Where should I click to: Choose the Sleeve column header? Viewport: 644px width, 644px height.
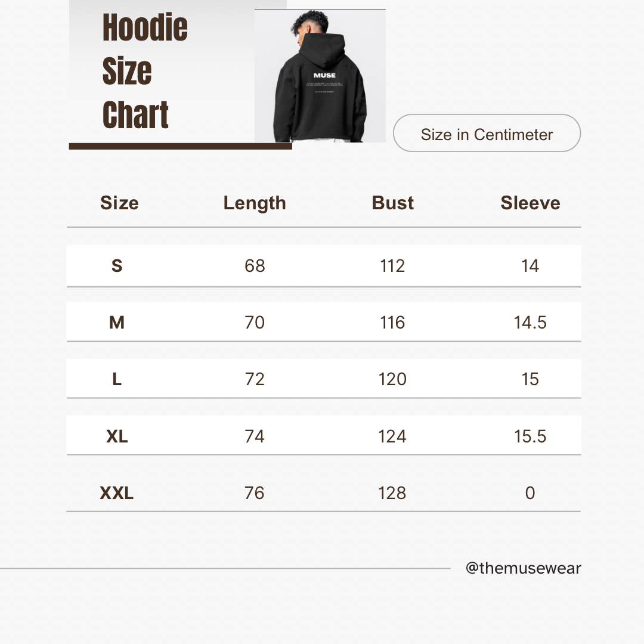click(x=530, y=203)
